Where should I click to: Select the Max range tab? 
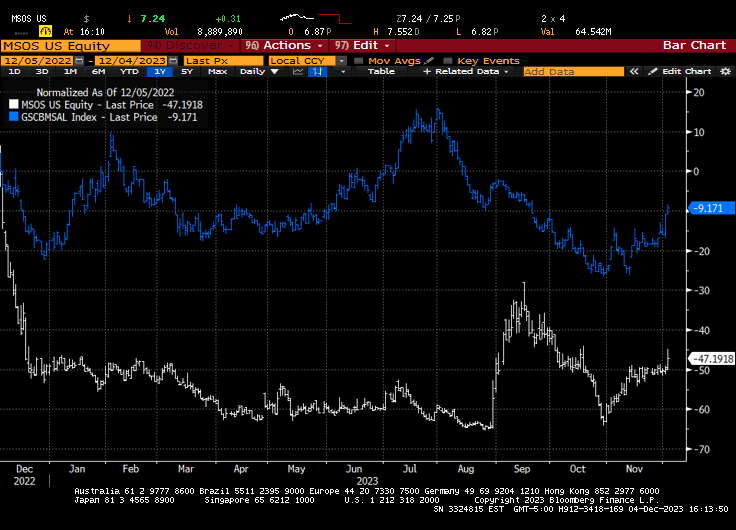(x=217, y=71)
